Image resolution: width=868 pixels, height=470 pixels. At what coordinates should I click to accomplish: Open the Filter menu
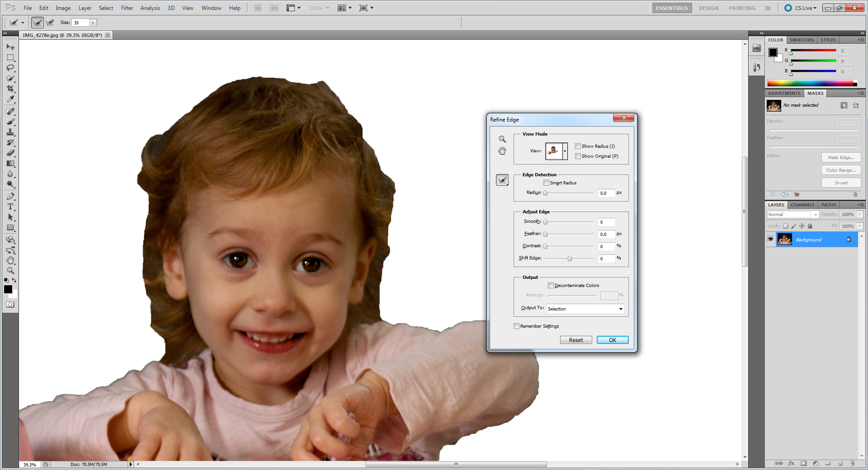127,8
